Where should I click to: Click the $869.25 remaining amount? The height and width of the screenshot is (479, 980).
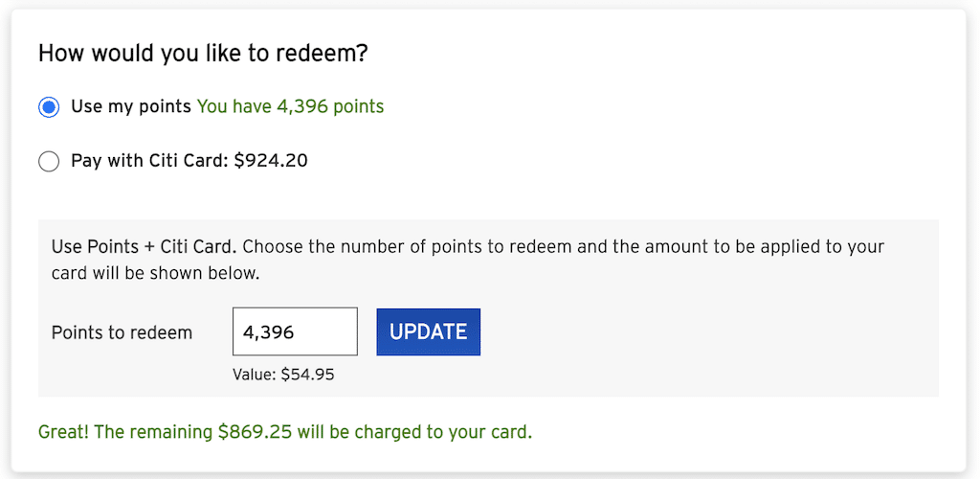(x=255, y=432)
